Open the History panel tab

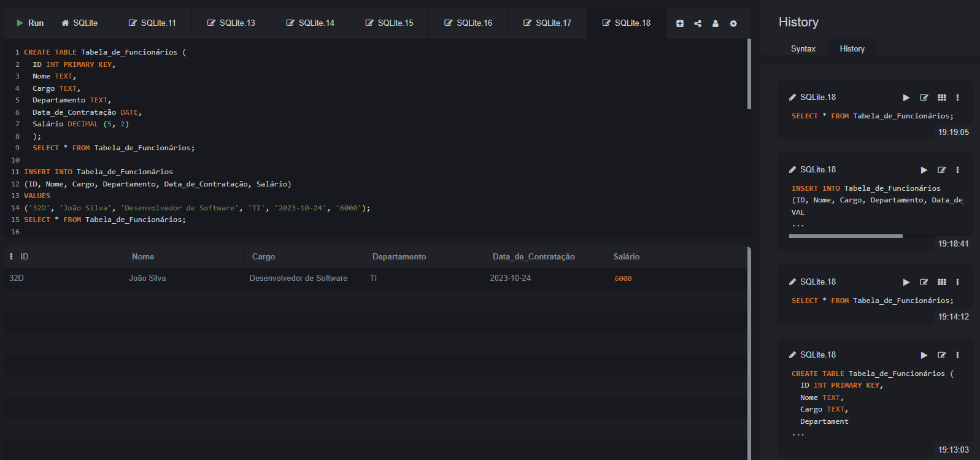(x=852, y=48)
